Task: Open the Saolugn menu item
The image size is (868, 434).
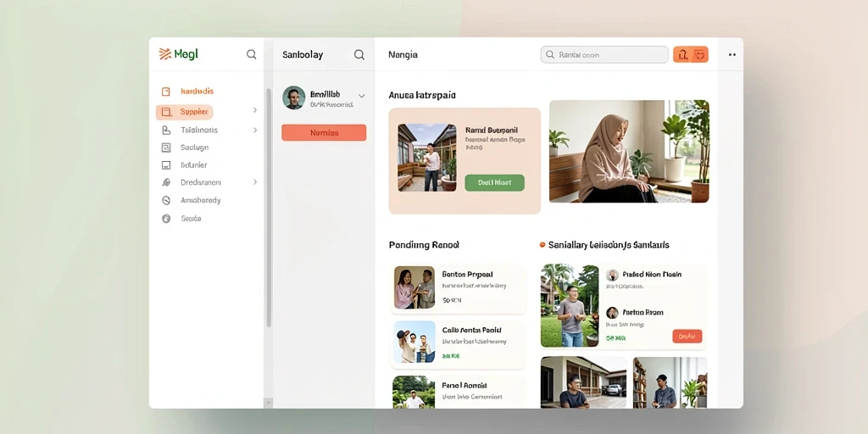Action: point(194,147)
